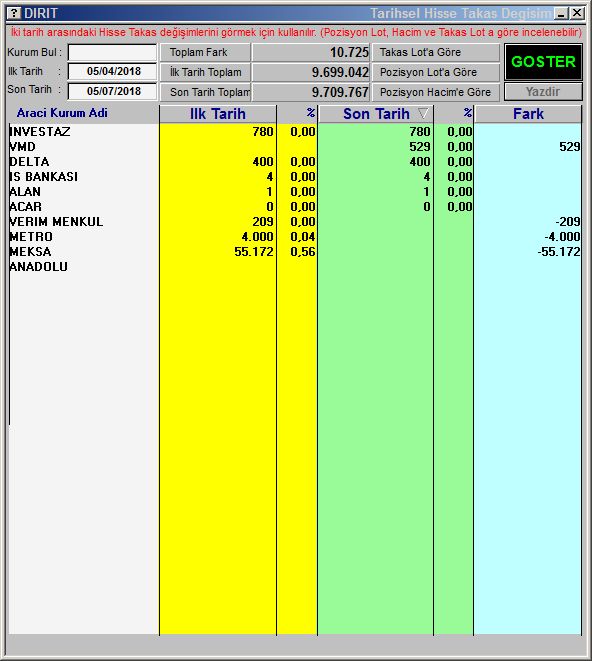
Task: Click the Yazdir button
Action: click(x=543, y=91)
